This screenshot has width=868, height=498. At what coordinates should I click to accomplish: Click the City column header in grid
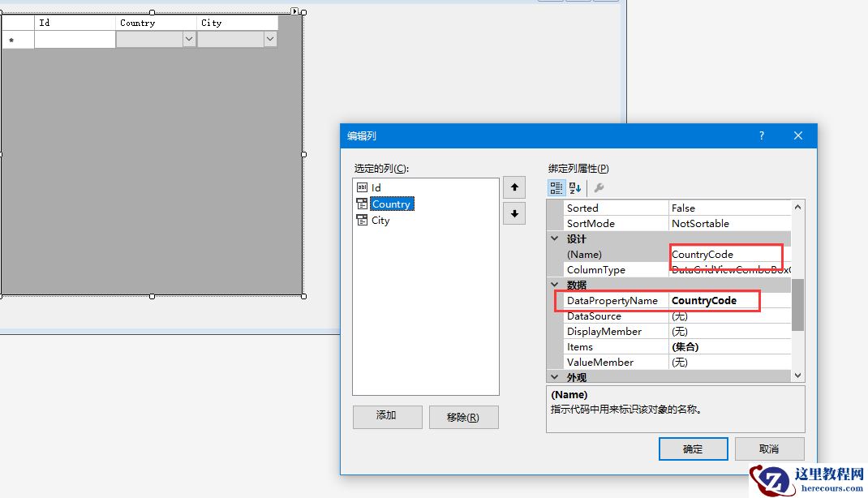tap(238, 23)
